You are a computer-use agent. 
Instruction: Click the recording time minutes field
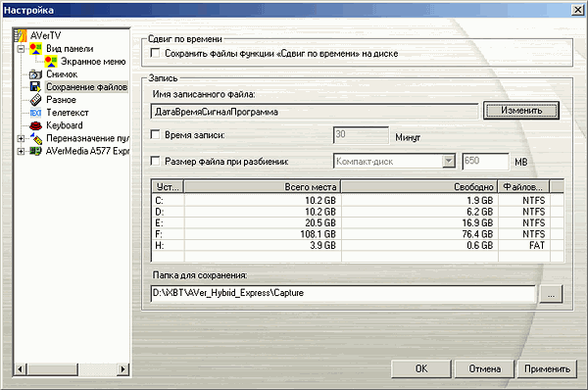tap(361, 135)
